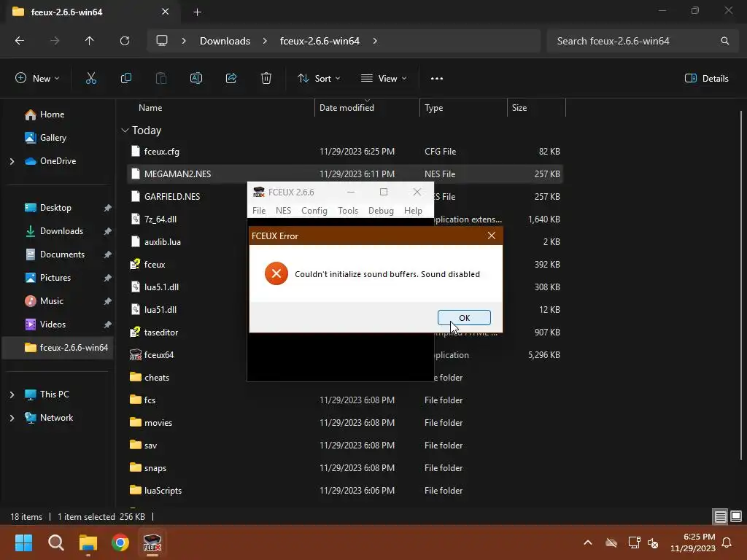Click the Rename icon in Explorer toolbar
The image size is (747, 560).
click(196, 79)
